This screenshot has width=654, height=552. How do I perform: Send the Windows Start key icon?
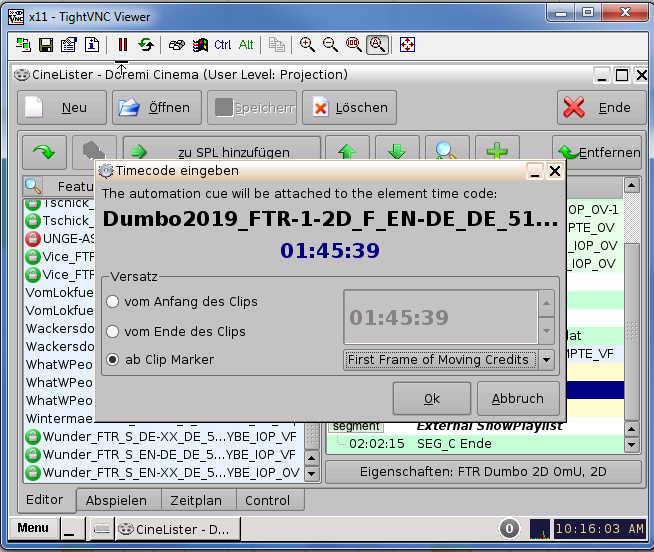pyautogui.click(x=200, y=44)
